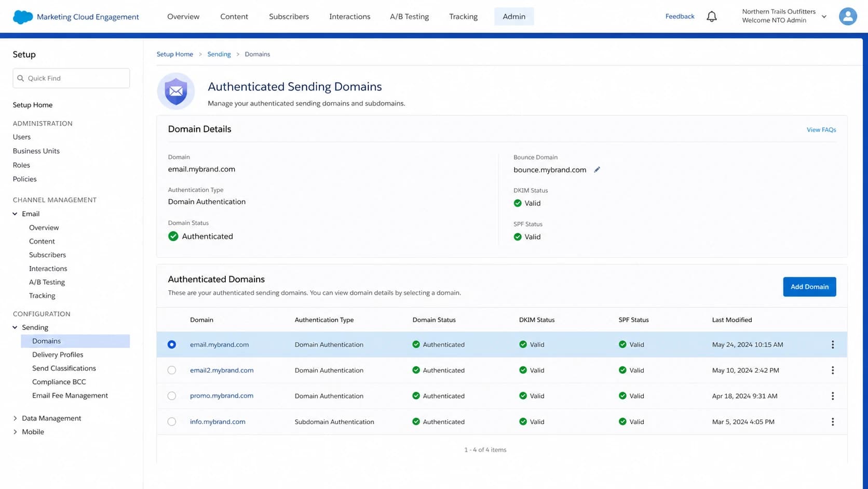The height and width of the screenshot is (489, 868).
Task: Open Policies in sidebar
Action: pyautogui.click(x=25, y=179)
